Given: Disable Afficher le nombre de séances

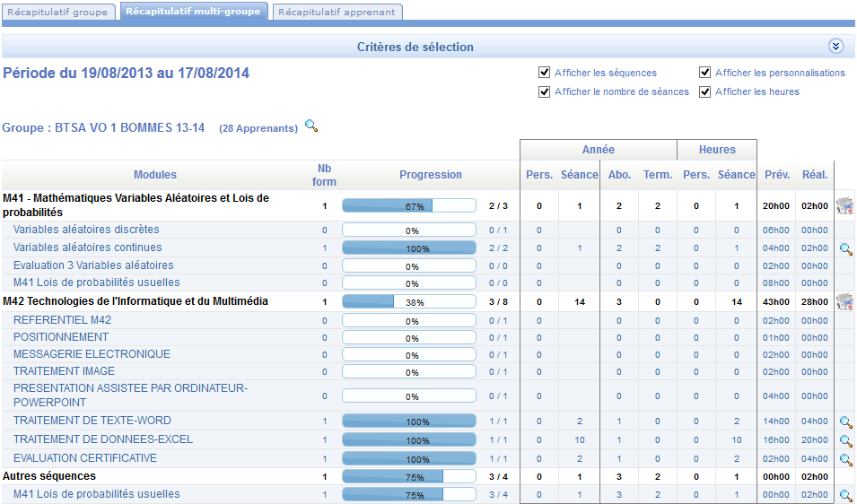Looking at the screenshot, I should click(545, 91).
